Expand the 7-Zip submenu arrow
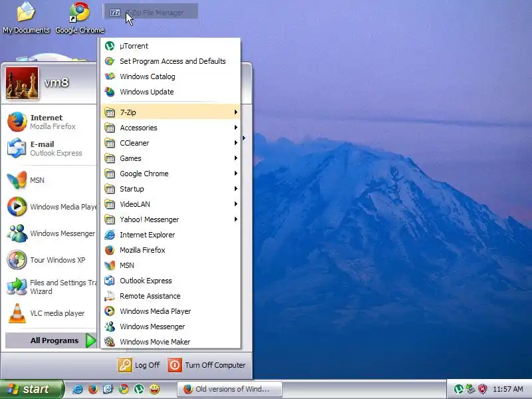The height and width of the screenshot is (399, 532). pyautogui.click(x=236, y=112)
